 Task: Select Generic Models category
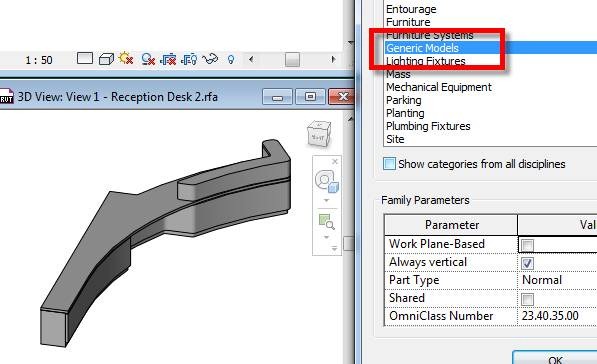[422, 48]
